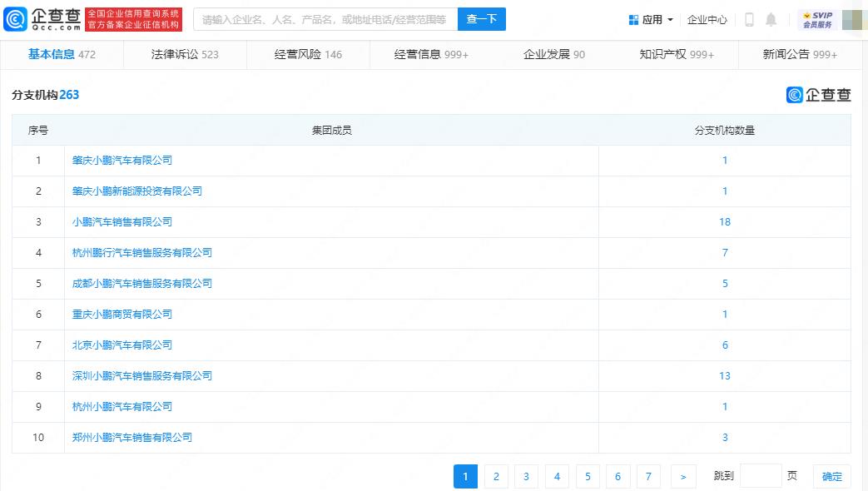
Task: Open 杭州小鹏汽车有限公司 link
Action: (122, 407)
